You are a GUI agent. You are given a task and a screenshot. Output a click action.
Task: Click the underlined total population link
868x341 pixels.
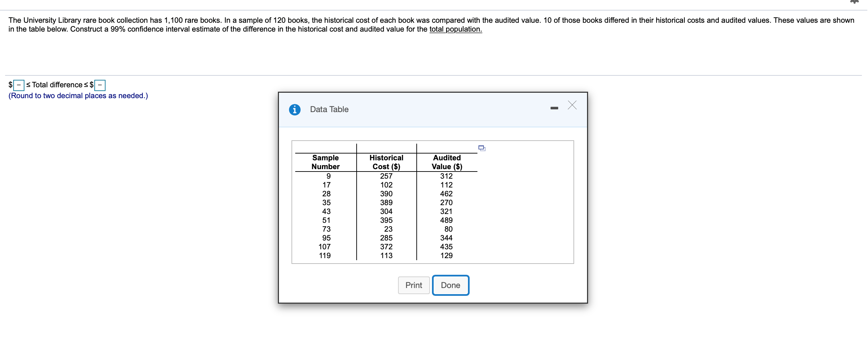pos(455,29)
